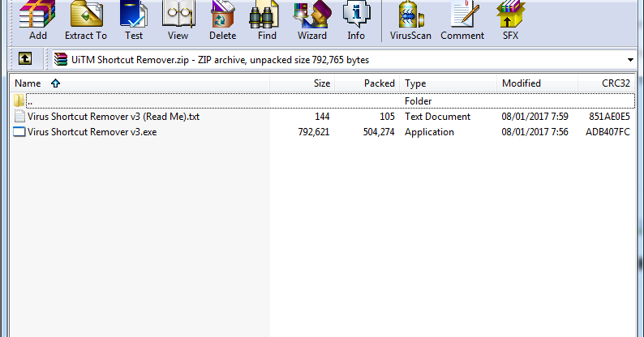Image resolution: width=644 pixels, height=337 pixels.
Task: Run the Test archive tool
Action: [134, 19]
